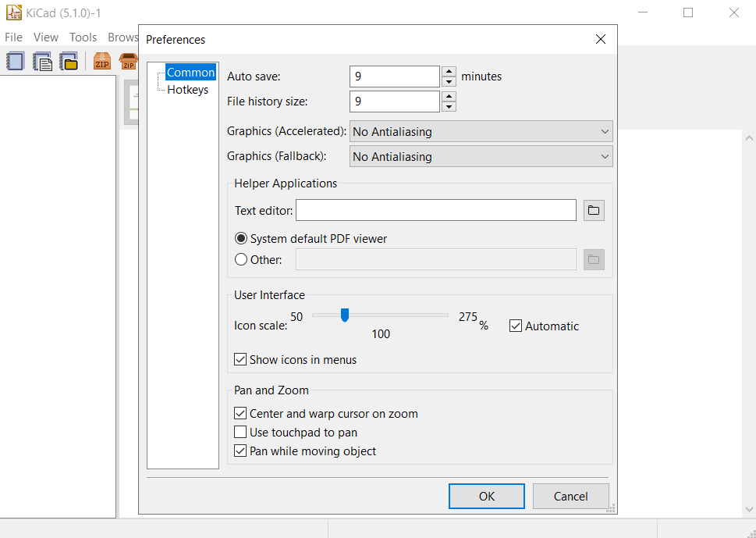This screenshot has width=756, height=538.
Task: Confirm preferences with OK
Action: click(486, 496)
